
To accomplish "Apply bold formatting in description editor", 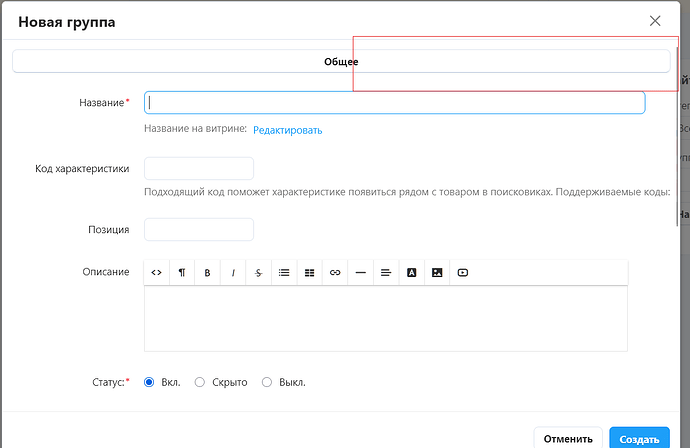I will (x=207, y=272).
